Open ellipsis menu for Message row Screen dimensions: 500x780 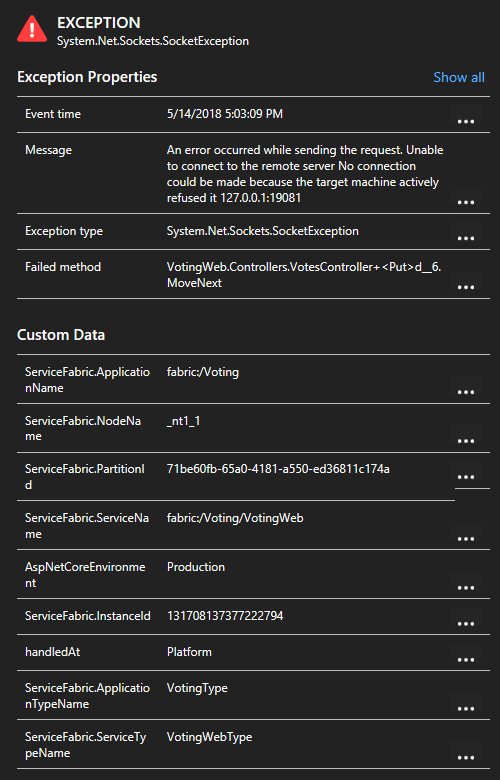(x=466, y=202)
